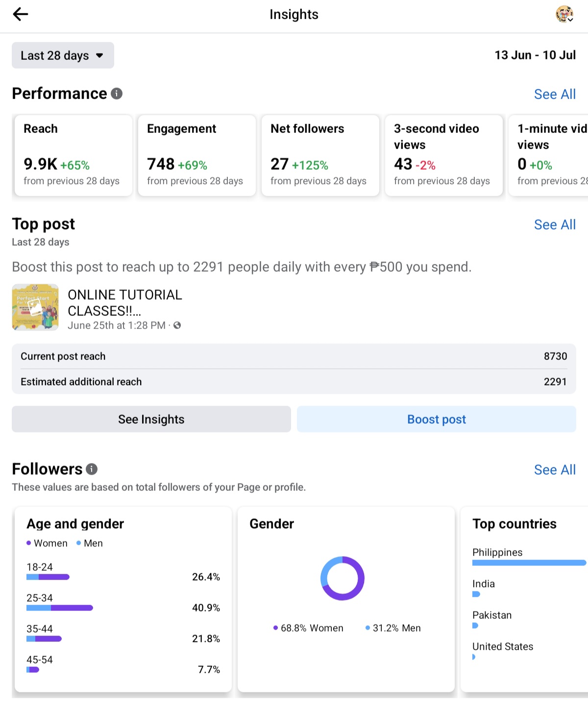Select the Net followers card
Screen dimensions: 588x709
[320, 155]
